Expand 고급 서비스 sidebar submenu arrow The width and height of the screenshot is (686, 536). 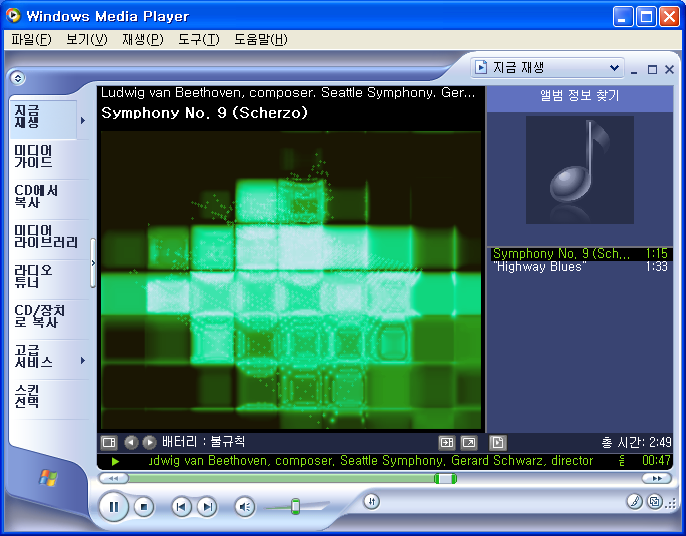pos(83,361)
